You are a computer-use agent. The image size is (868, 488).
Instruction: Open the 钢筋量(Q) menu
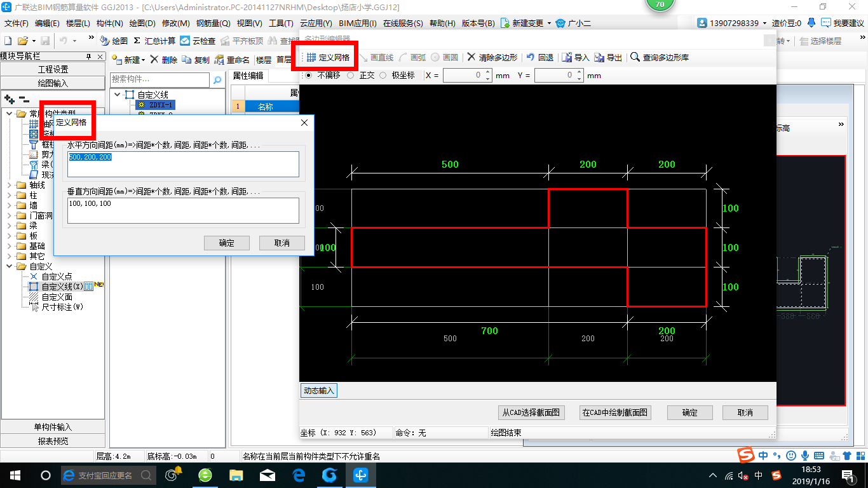click(213, 23)
